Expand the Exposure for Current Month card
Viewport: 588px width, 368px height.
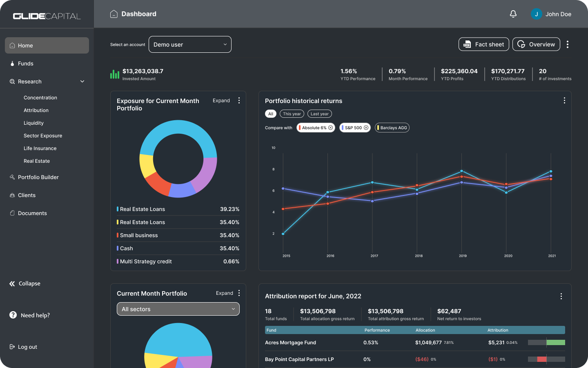221,101
